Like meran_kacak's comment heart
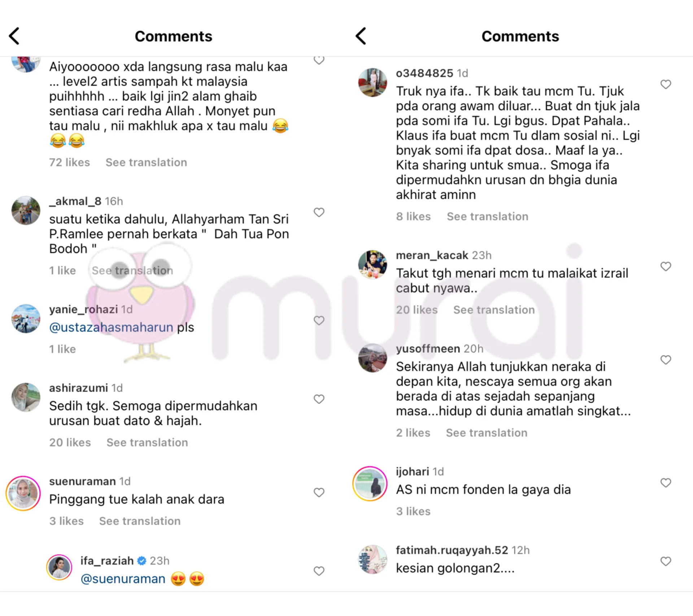 [x=666, y=267]
